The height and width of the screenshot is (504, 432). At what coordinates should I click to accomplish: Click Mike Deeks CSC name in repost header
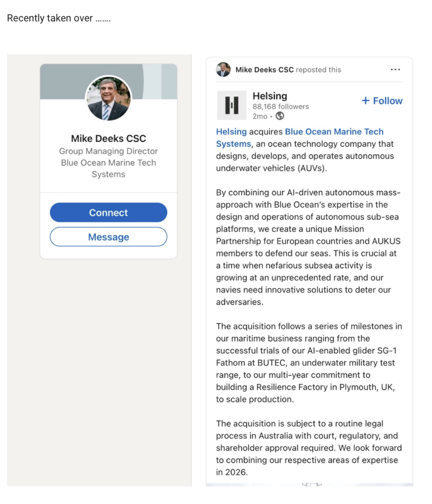click(x=264, y=70)
